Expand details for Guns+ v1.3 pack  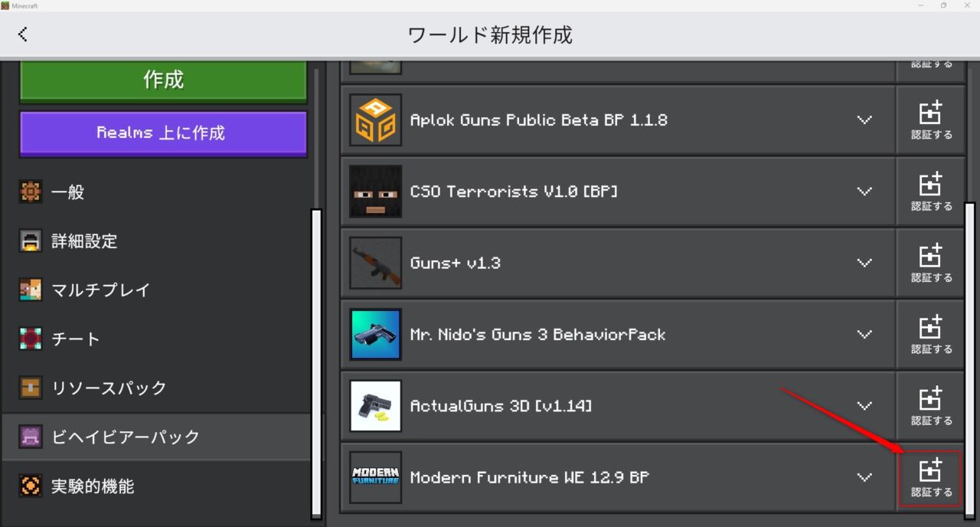(x=864, y=263)
